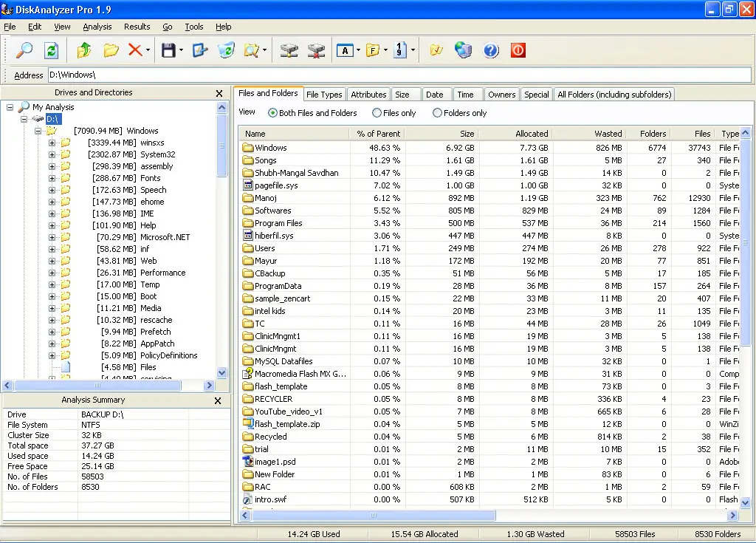Click the red power exit icon
This screenshot has width=756, height=543.
click(518, 50)
